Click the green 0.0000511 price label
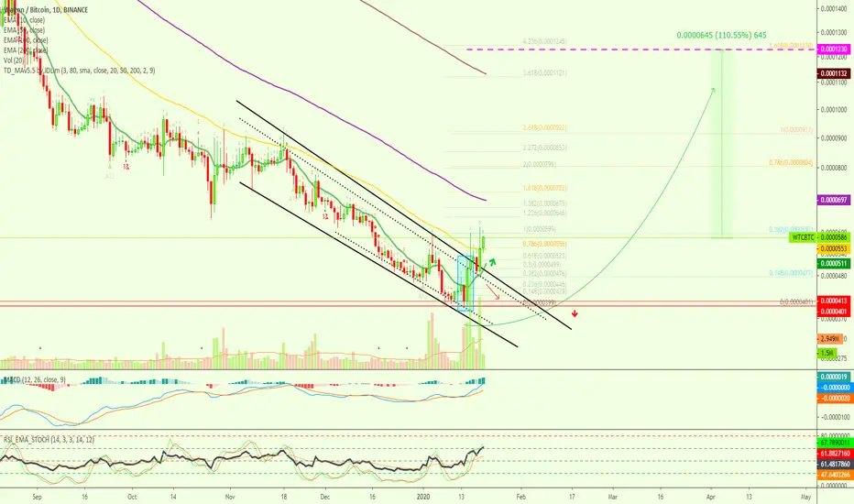 coord(833,263)
